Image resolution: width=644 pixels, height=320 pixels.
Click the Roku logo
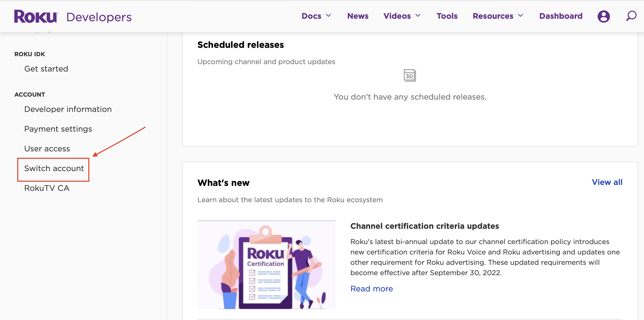36,17
